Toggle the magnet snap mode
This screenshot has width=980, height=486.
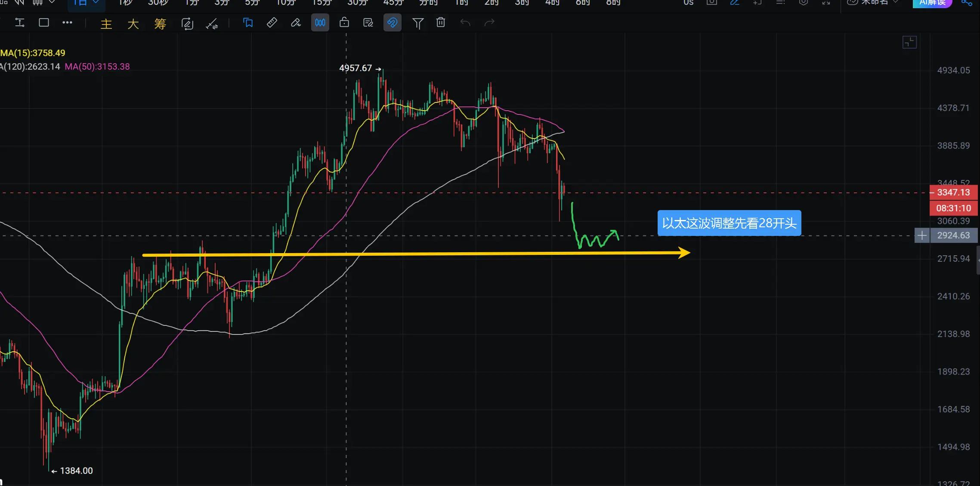[x=392, y=23]
